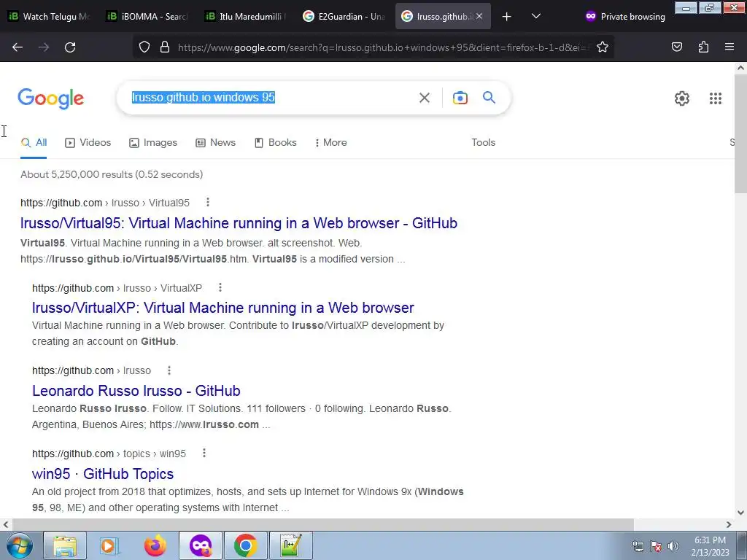Click the Google search input field
The height and width of the screenshot is (560, 747).
271,98
